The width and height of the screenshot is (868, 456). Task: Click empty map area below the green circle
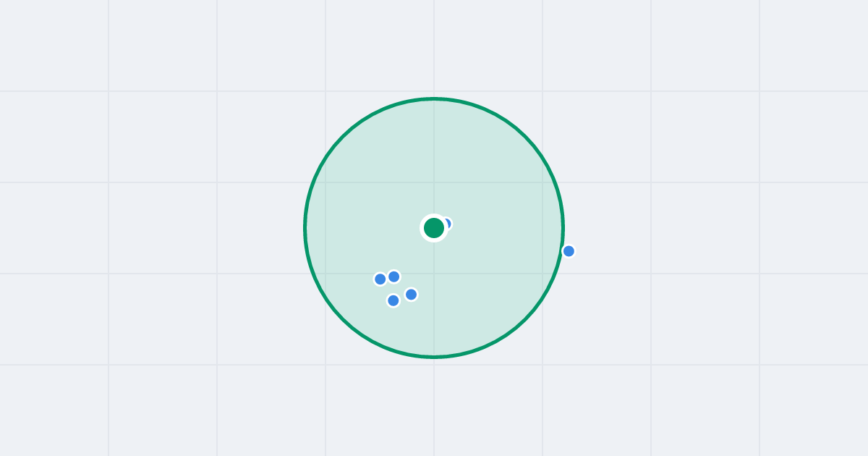tap(434, 405)
